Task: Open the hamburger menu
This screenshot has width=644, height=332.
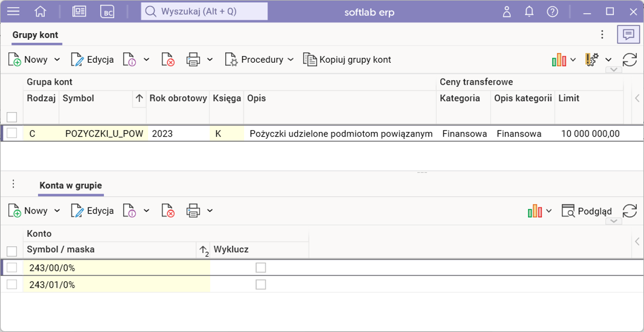Action: 14,11
